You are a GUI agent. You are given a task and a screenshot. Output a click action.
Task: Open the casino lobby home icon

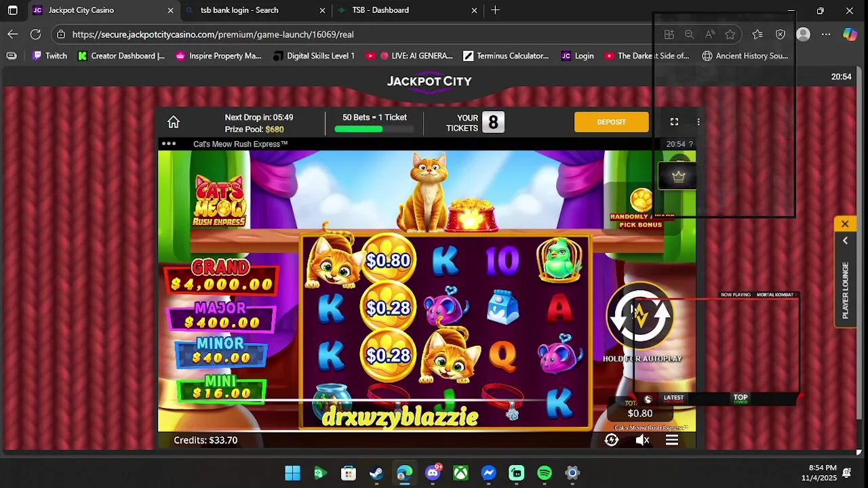click(x=174, y=122)
